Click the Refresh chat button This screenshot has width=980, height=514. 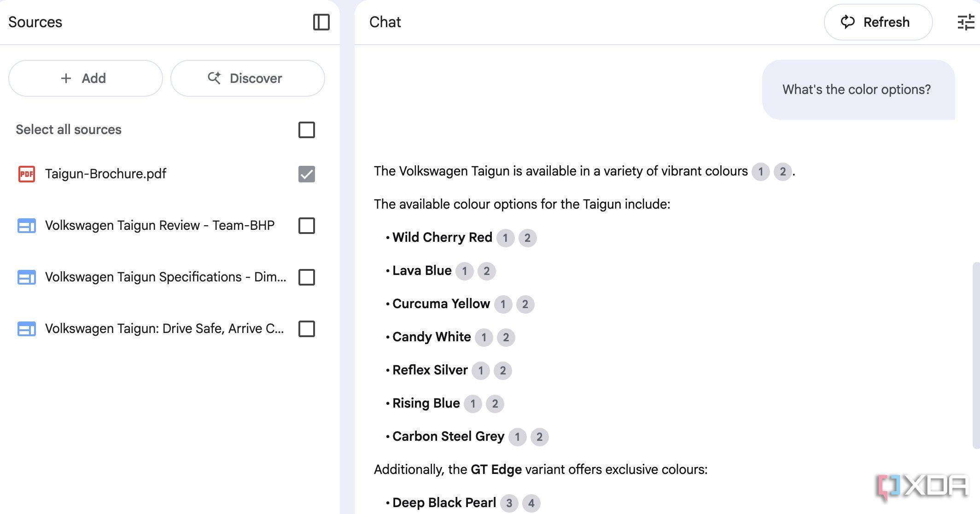878,22
